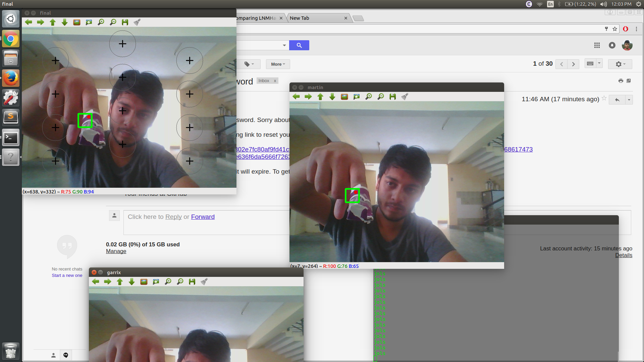Click Gmail blue search button

299,45
